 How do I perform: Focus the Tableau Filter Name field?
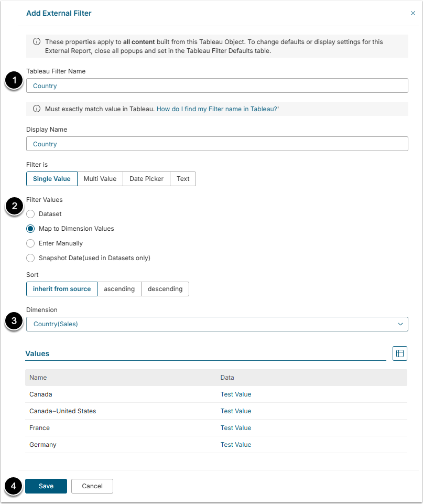(217, 85)
